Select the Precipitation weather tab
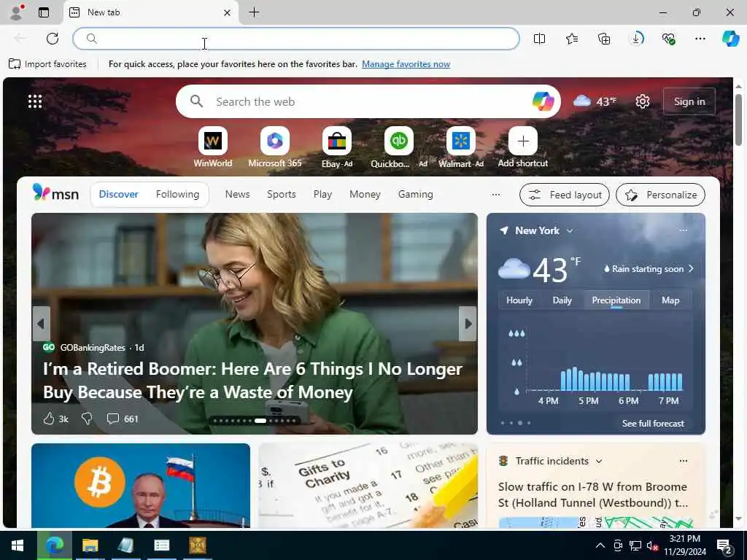747x560 pixels. tap(616, 300)
